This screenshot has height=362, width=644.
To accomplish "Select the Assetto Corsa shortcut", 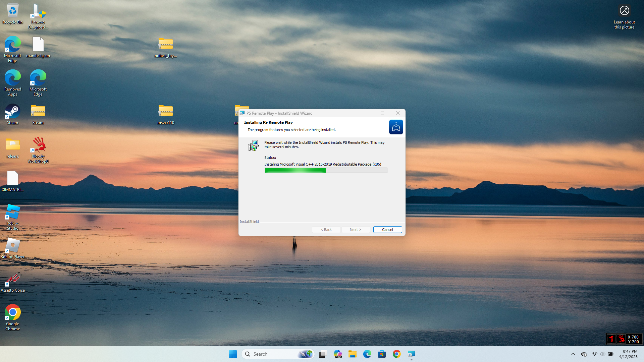I will 13,282.
